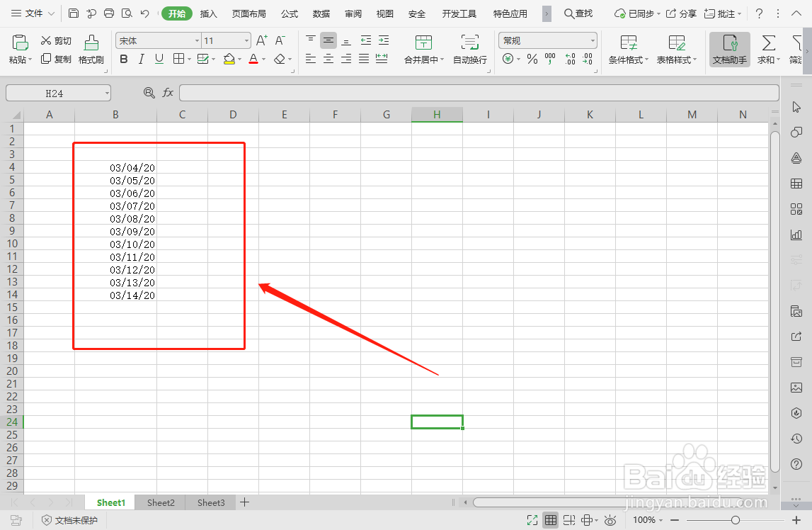Click the Cut scissors button
Viewport: 812px width, 530px height.
click(56, 41)
